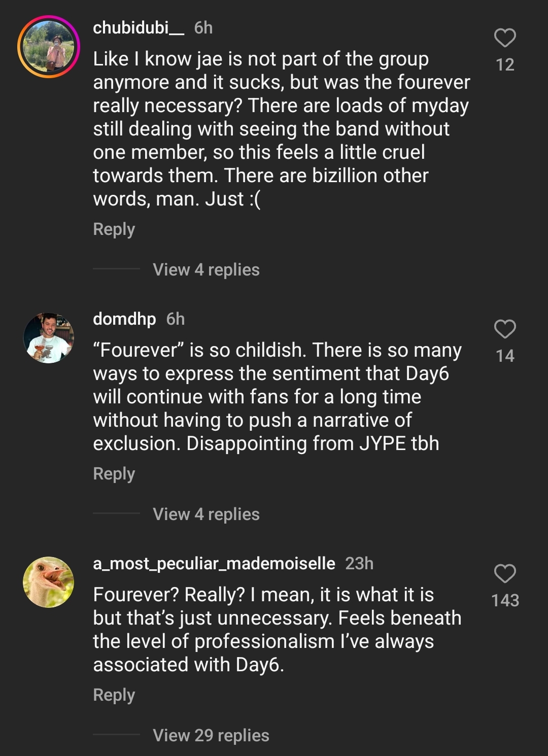Expand 4 replies under chubidubi__'s comment
Image resolution: width=548 pixels, height=756 pixels.
coord(206,270)
